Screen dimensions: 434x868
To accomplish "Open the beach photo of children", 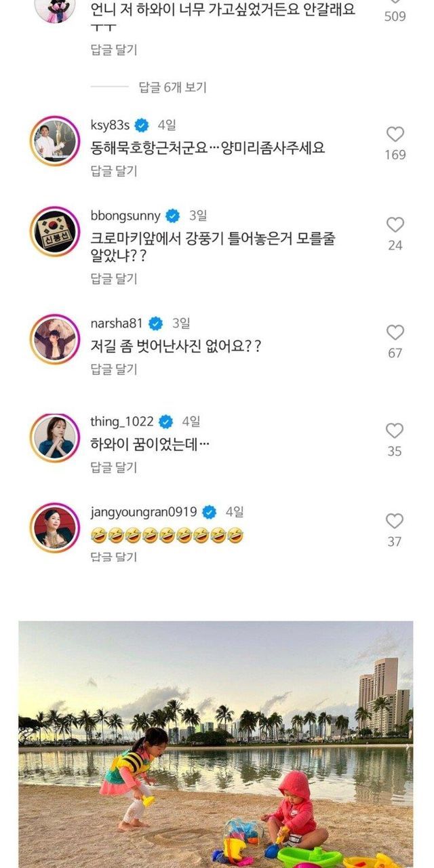I will (216, 744).
